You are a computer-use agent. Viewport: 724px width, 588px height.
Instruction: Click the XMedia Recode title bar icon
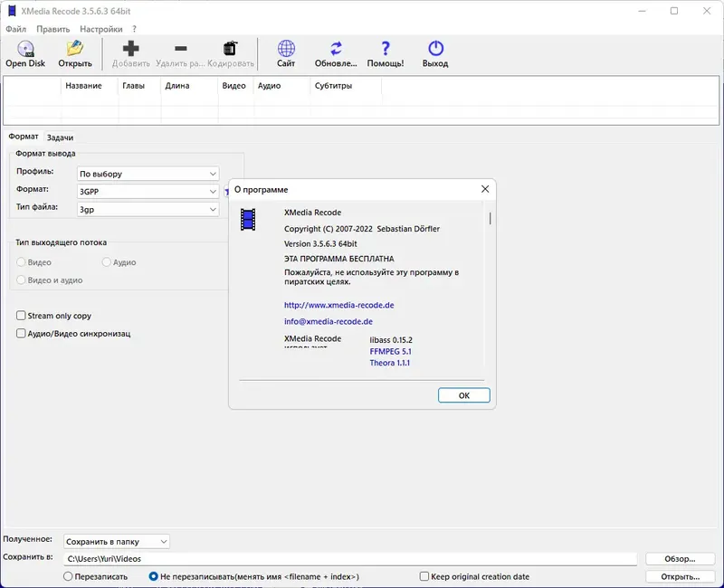click(12, 11)
